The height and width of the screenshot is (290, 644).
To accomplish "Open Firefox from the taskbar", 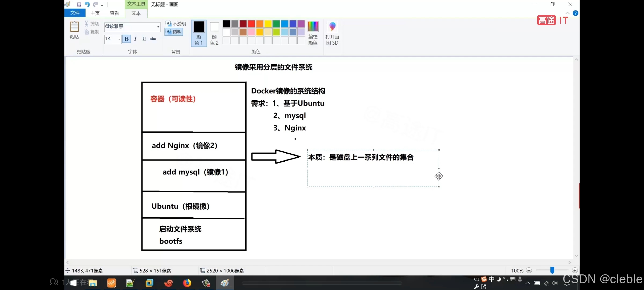I will pyautogui.click(x=187, y=283).
